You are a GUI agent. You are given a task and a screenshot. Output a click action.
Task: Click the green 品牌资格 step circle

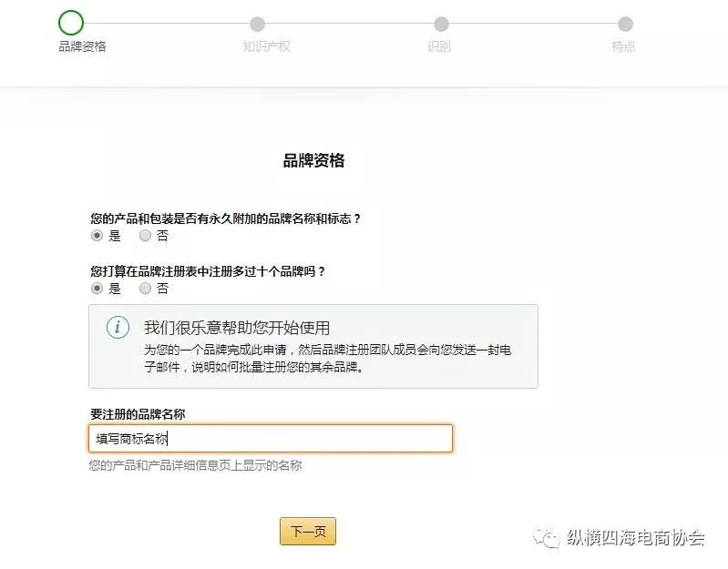click(71, 23)
